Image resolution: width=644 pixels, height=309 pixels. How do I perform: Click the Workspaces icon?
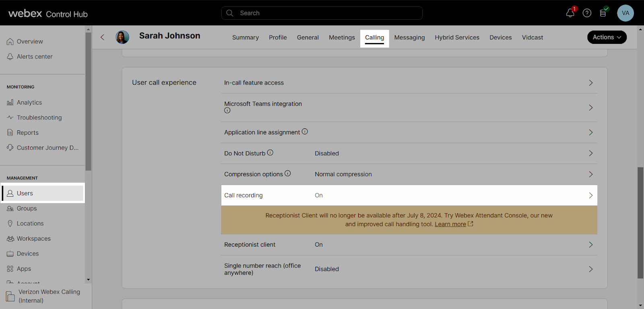[x=10, y=239]
